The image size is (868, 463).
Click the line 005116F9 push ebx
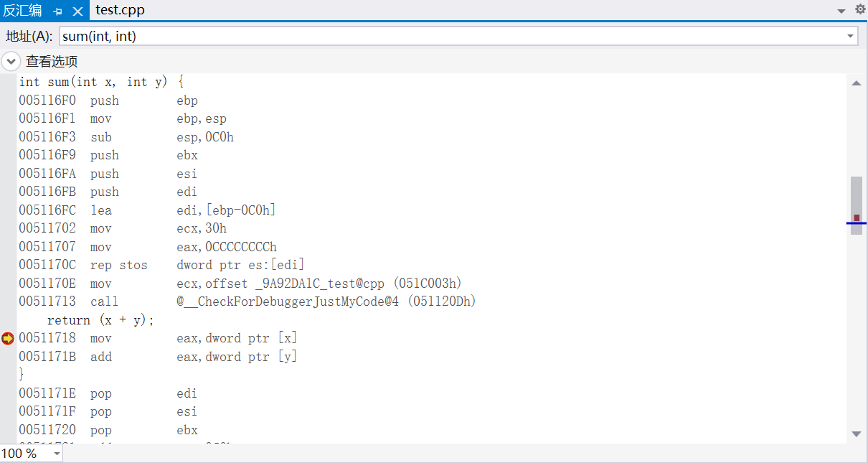point(108,155)
